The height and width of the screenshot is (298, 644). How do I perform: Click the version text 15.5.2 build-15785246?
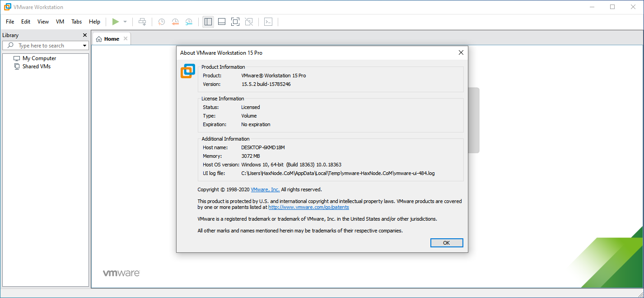(x=266, y=84)
